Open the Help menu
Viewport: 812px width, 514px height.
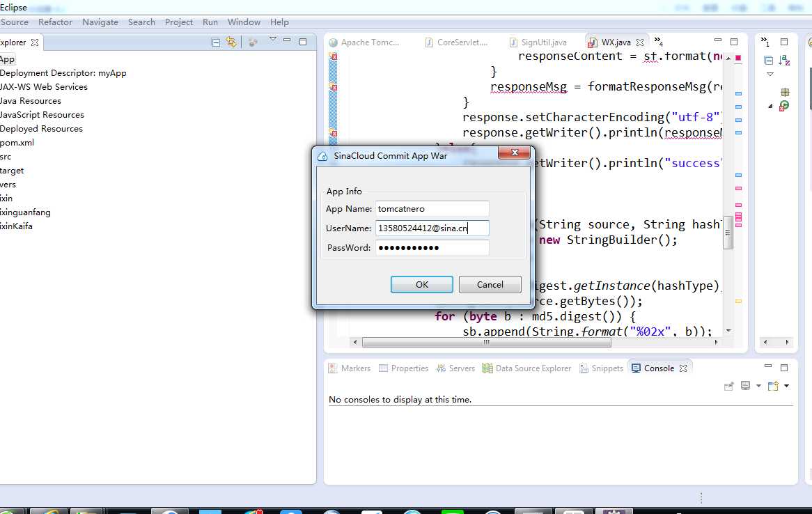279,22
